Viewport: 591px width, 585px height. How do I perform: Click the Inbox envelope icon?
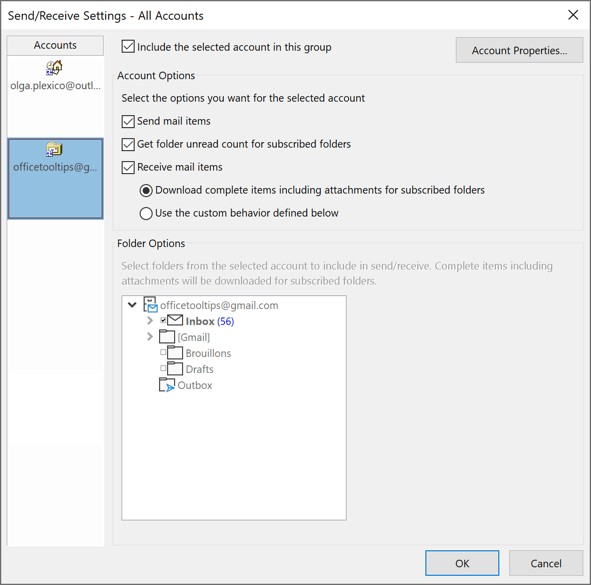tap(175, 320)
